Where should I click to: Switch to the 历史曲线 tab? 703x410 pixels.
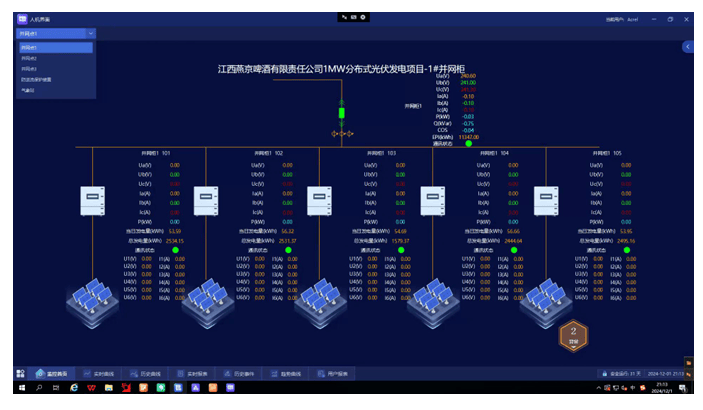(x=145, y=374)
